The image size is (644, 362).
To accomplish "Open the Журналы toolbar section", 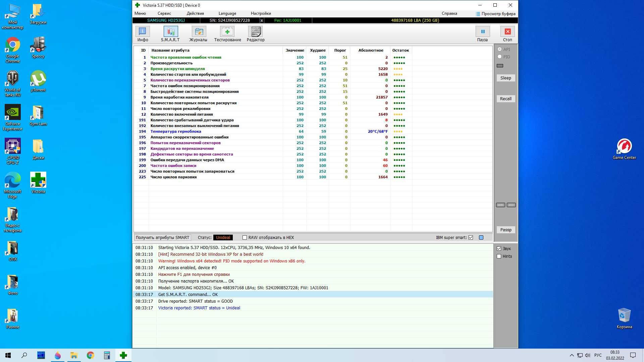I will click(198, 34).
